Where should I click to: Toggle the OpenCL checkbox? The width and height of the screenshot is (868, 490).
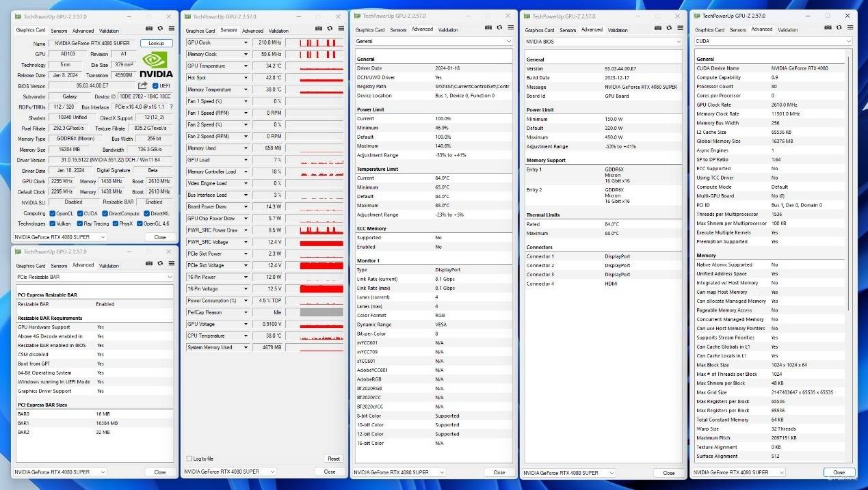click(x=52, y=213)
